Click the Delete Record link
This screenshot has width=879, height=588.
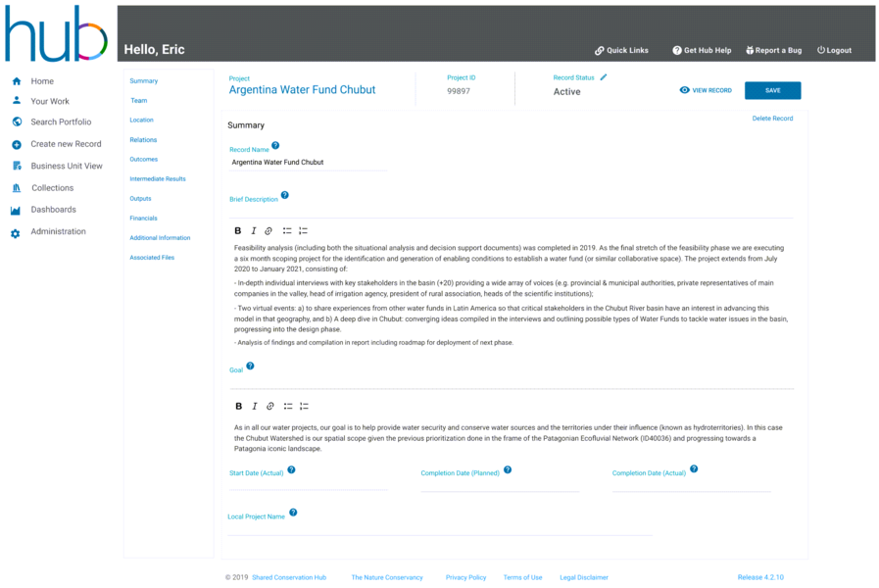coord(772,119)
